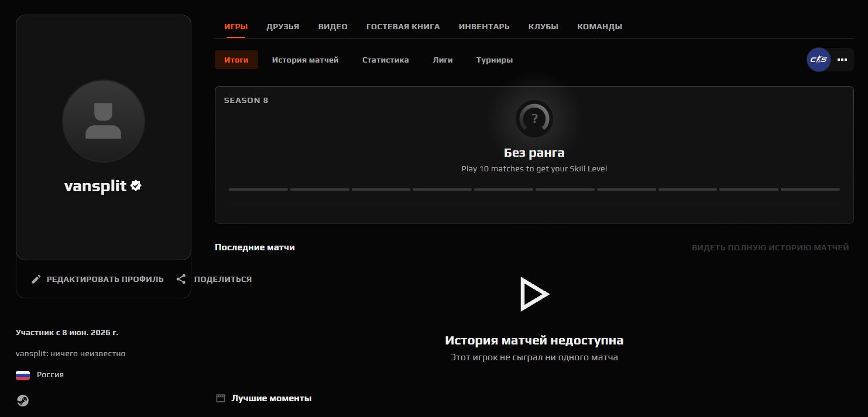Click the pencil edit icon
Image resolution: width=868 pixels, height=417 pixels.
[x=36, y=279]
